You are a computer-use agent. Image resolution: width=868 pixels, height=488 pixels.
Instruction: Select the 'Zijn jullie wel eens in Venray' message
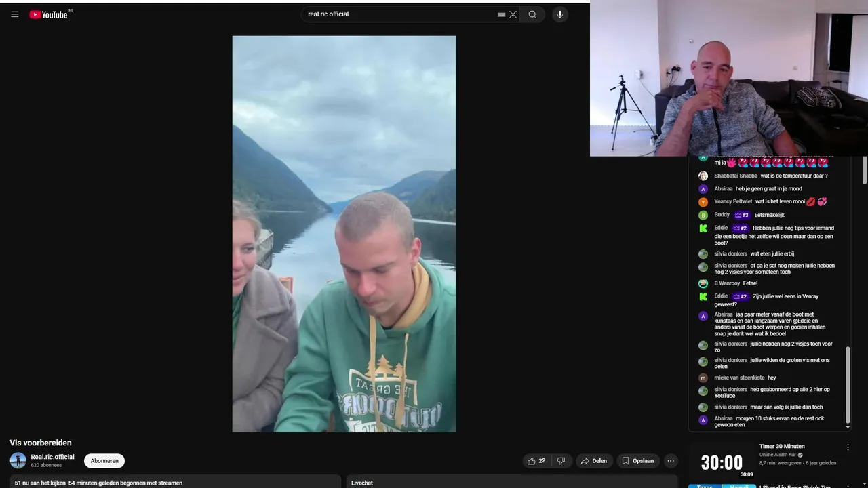point(766,300)
